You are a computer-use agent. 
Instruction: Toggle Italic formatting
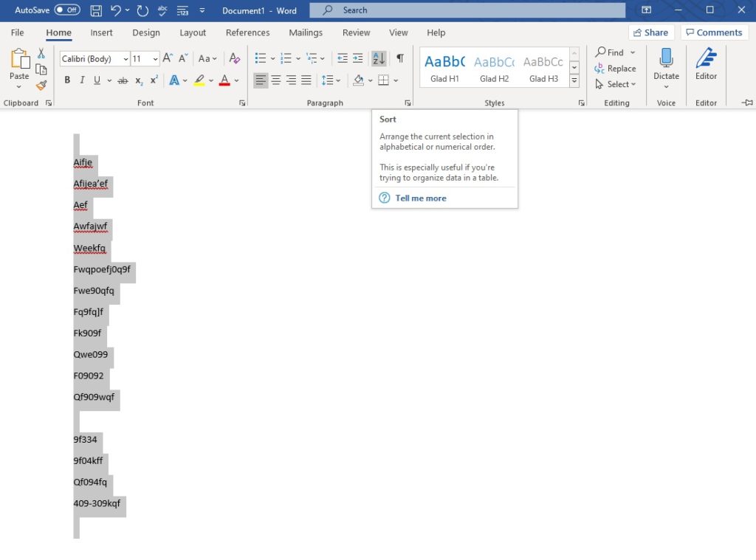point(82,80)
